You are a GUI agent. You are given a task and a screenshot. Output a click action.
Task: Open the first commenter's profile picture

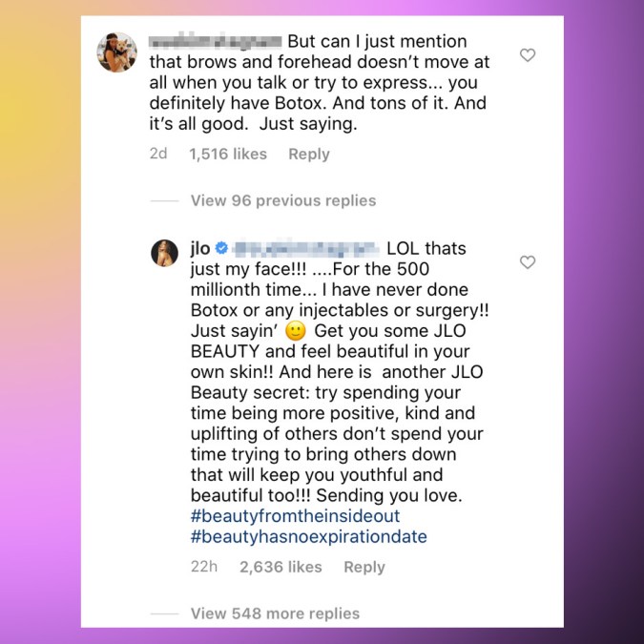pyautogui.click(x=119, y=52)
